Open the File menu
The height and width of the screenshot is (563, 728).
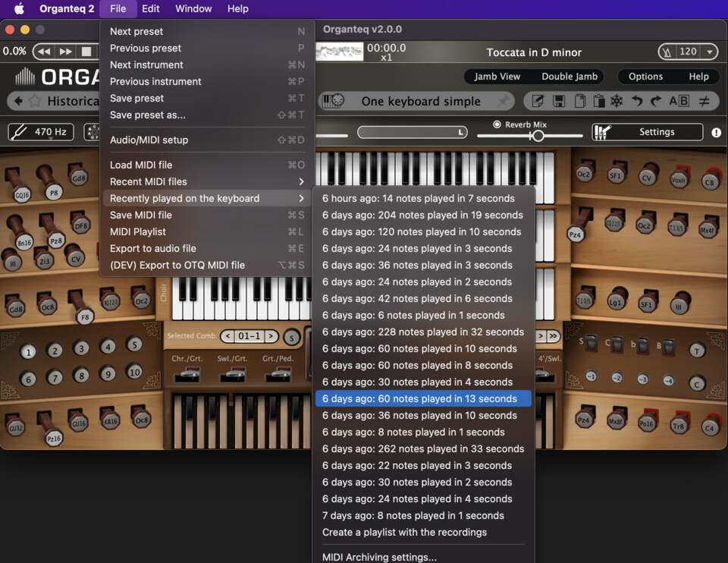click(118, 8)
